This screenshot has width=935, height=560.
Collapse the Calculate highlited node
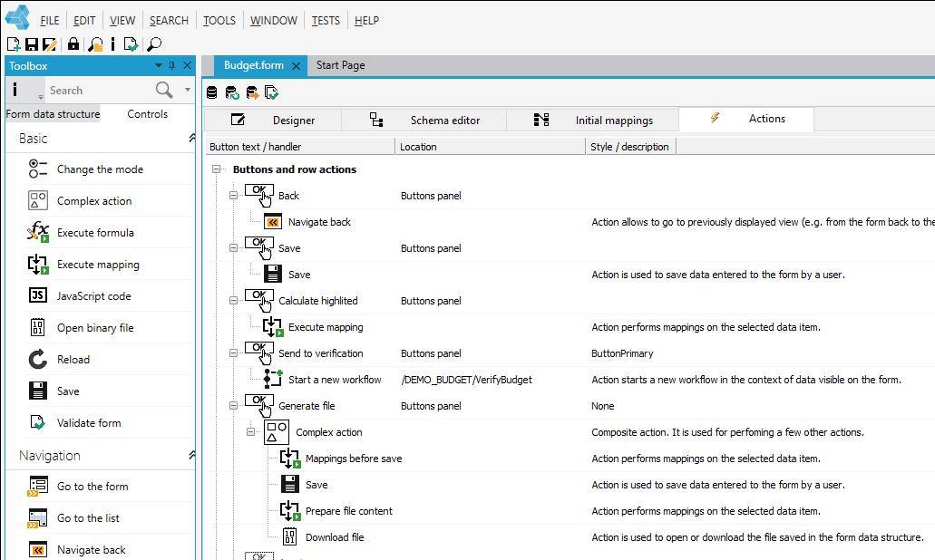tap(234, 301)
